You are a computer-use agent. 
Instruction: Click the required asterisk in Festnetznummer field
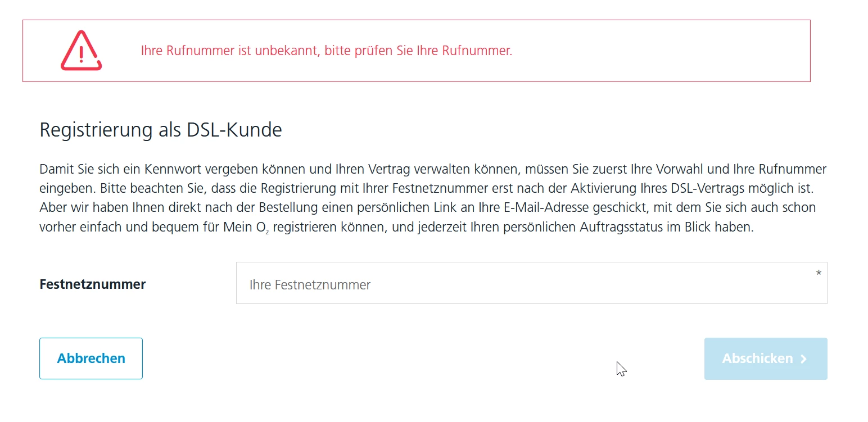[x=819, y=273]
